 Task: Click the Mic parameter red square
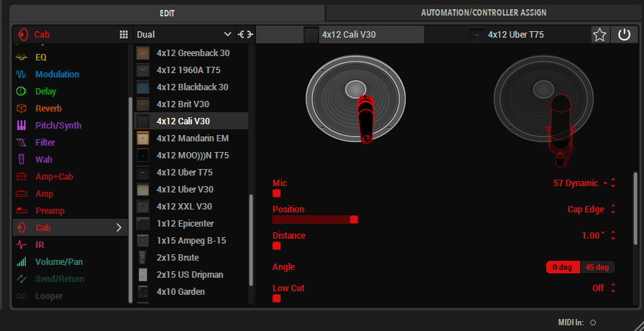[277, 193]
